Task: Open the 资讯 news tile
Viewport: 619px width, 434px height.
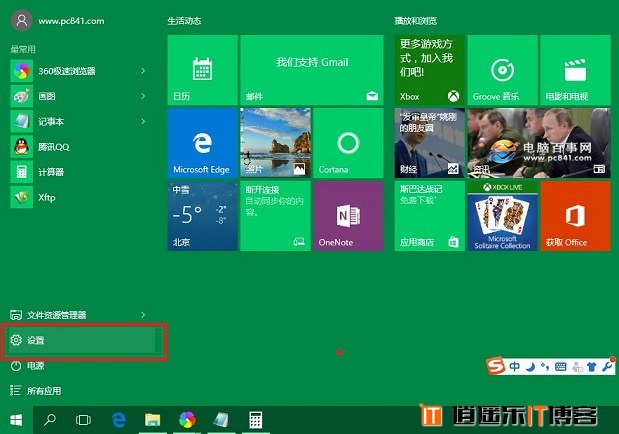Action: [x=539, y=143]
